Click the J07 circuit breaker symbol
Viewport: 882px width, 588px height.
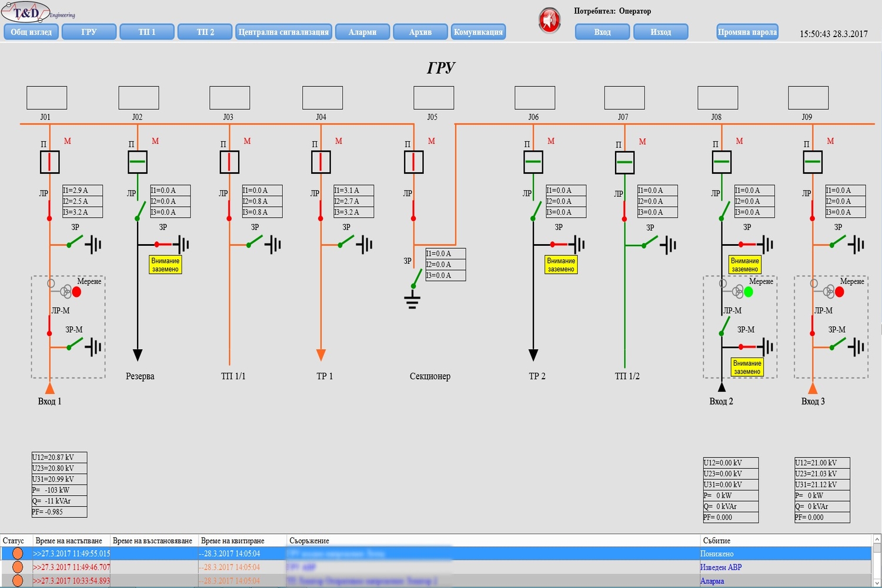tap(624, 162)
